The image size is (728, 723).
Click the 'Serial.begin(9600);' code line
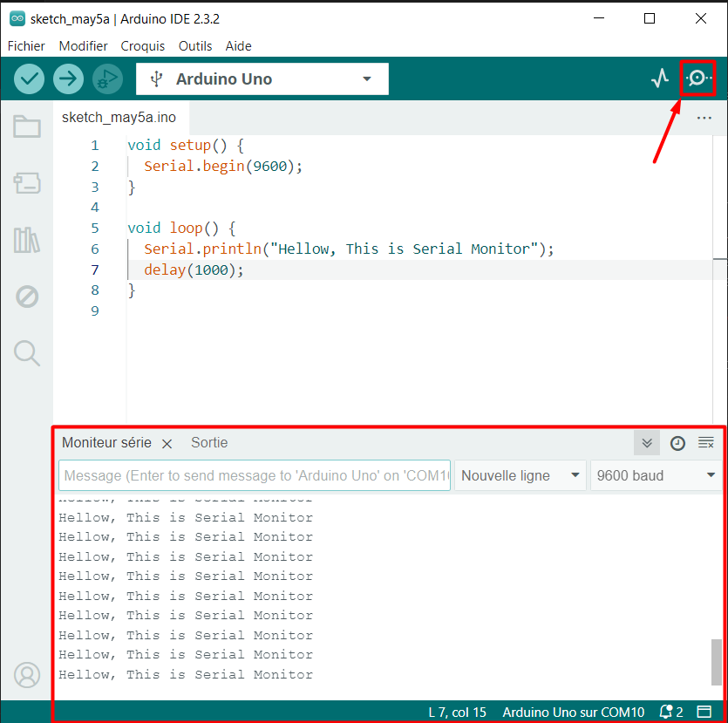pos(223,167)
